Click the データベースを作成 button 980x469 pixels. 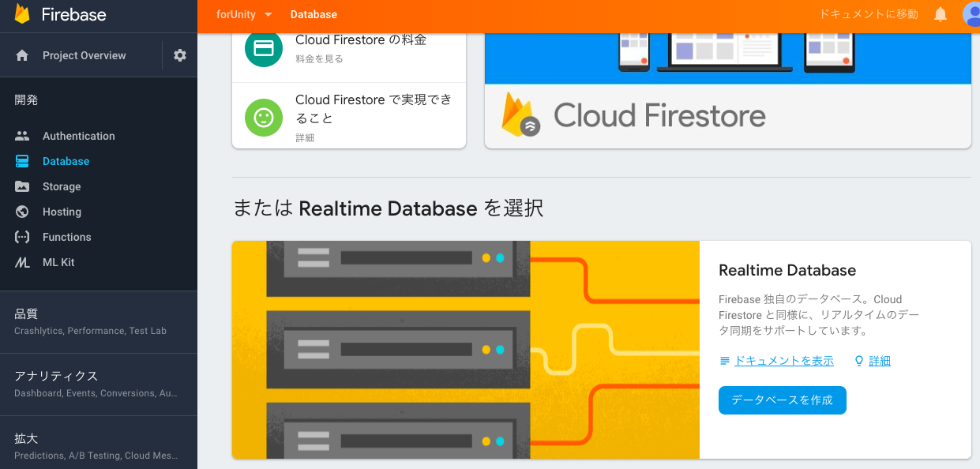click(x=782, y=400)
